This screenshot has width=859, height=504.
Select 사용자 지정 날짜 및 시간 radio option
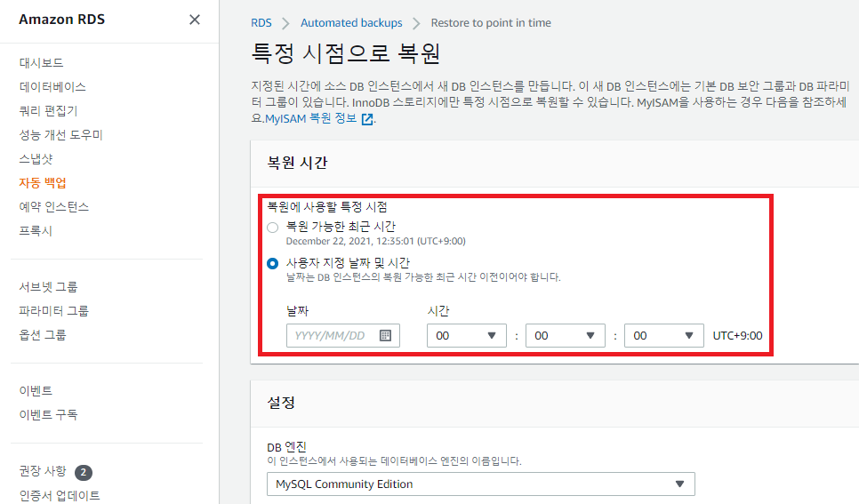click(x=272, y=263)
